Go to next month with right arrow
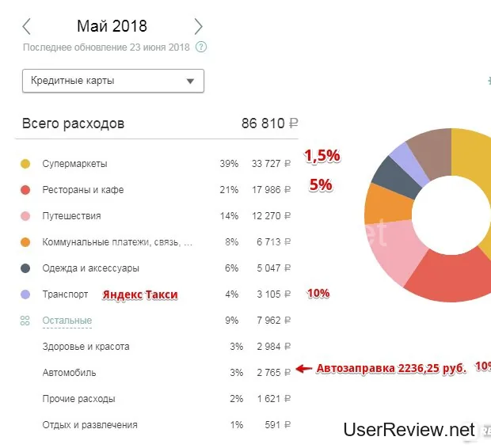Image resolution: width=491 pixels, height=448 pixels. [x=198, y=26]
